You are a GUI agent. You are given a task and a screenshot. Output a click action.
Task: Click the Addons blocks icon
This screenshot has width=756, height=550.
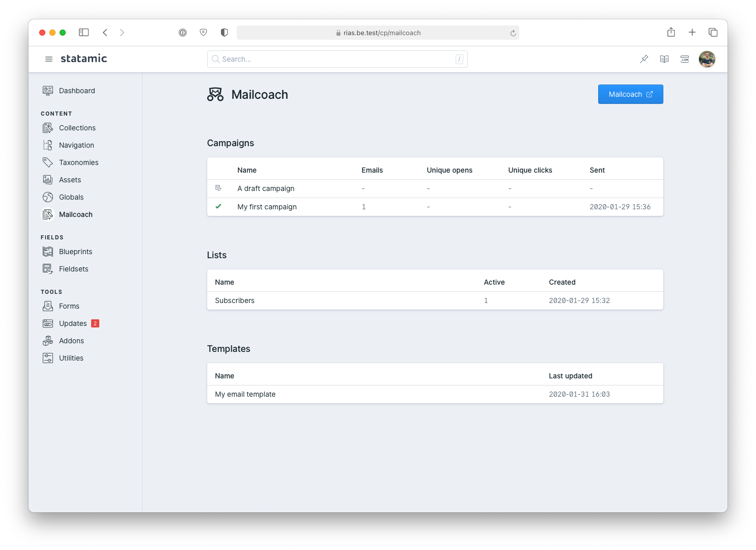coord(48,341)
